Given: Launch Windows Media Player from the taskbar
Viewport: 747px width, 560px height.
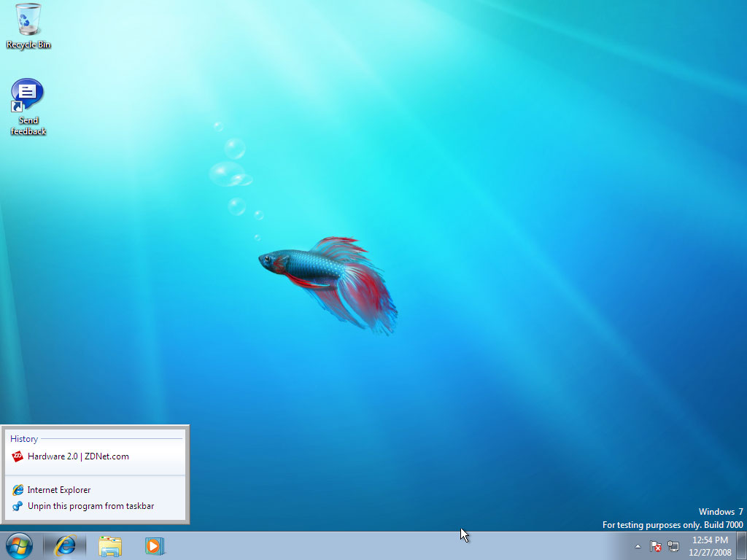Looking at the screenshot, I should [155, 545].
